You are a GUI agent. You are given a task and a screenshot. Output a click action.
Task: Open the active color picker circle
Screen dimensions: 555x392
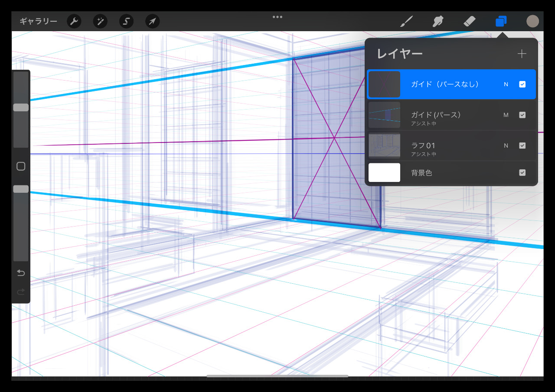[532, 21]
